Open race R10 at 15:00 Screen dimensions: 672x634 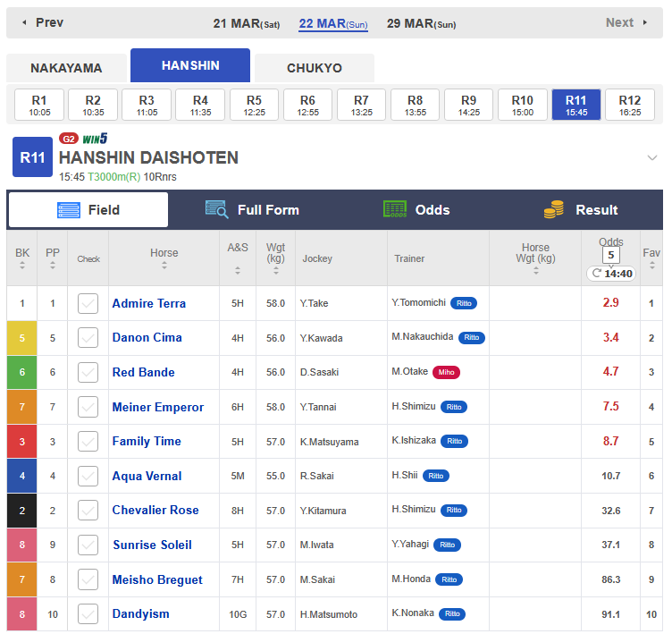523,105
